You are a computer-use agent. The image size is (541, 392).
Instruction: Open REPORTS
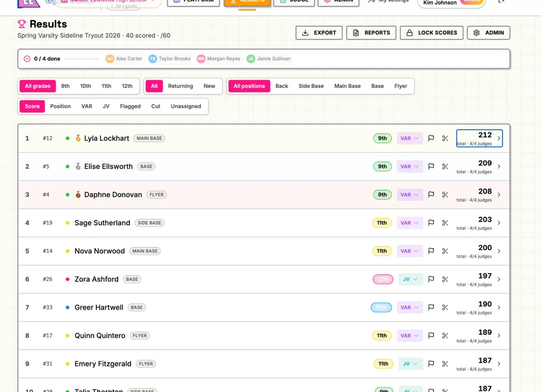click(x=371, y=33)
